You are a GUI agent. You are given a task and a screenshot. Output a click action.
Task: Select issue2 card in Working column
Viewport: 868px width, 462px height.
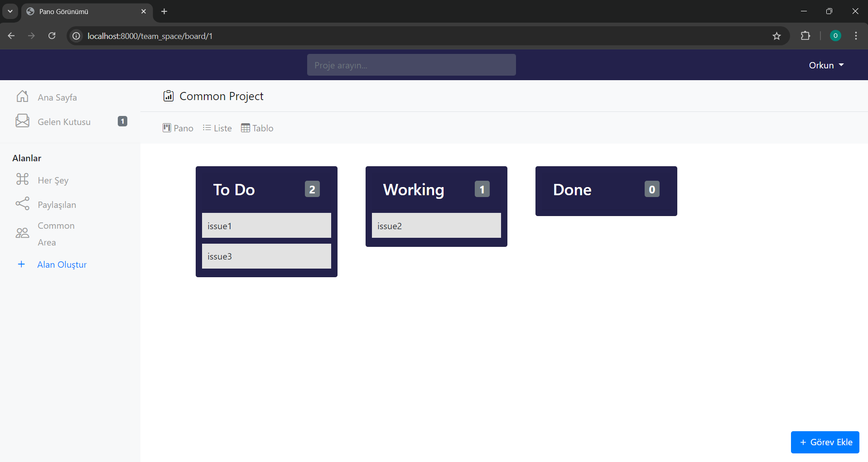(x=436, y=226)
